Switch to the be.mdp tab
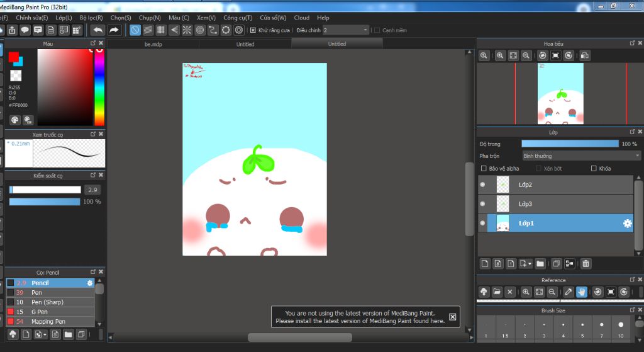Image resolution: width=644 pixels, height=352 pixels. coord(153,44)
